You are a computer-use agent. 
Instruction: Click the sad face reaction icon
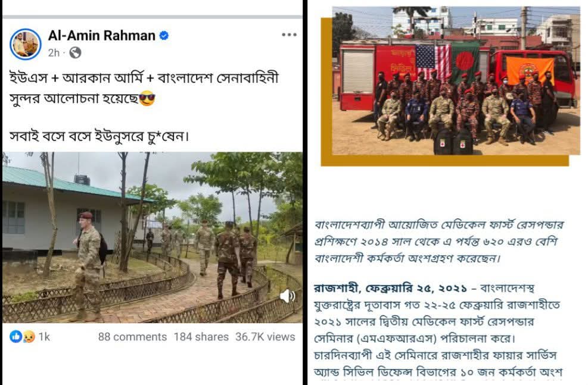[29, 337]
